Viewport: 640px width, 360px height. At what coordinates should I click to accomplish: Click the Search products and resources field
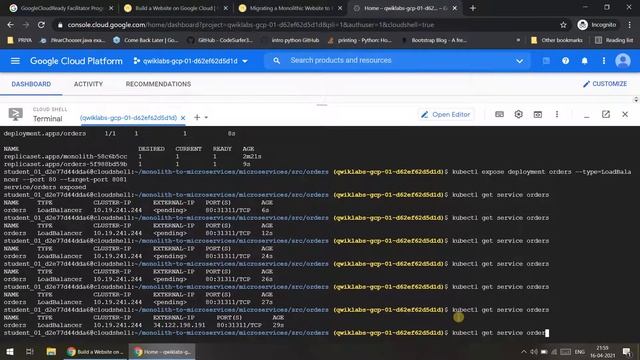point(398,60)
